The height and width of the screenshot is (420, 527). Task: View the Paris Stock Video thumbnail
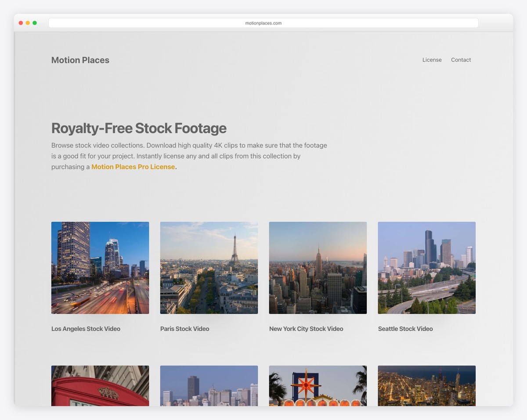(209, 268)
